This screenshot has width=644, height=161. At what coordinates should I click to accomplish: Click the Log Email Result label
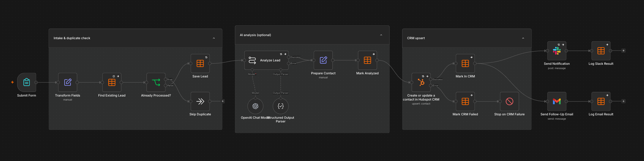pyautogui.click(x=601, y=114)
